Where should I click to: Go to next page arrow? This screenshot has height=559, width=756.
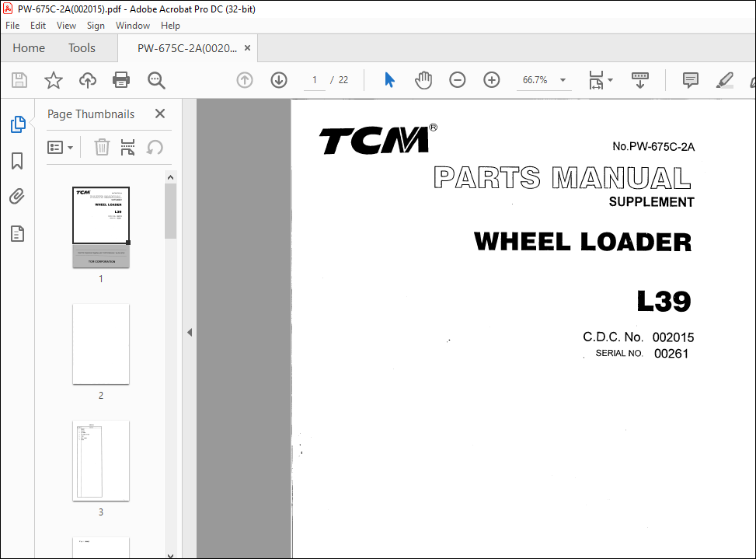(x=279, y=80)
